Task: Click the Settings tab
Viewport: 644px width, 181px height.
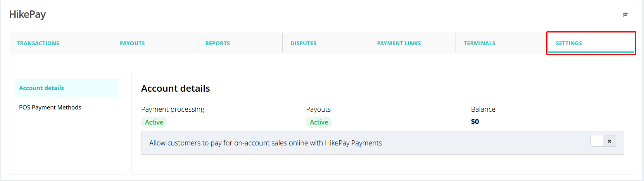Action: (x=569, y=43)
